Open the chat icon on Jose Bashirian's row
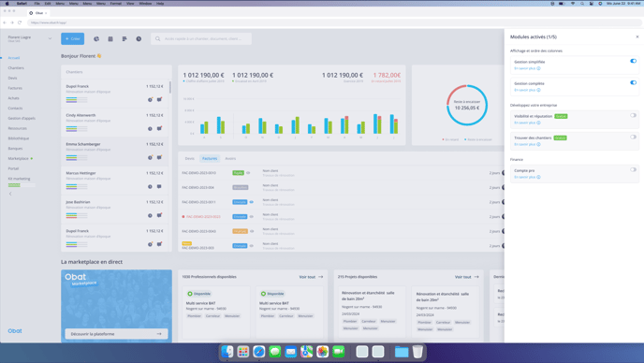 (x=159, y=215)
